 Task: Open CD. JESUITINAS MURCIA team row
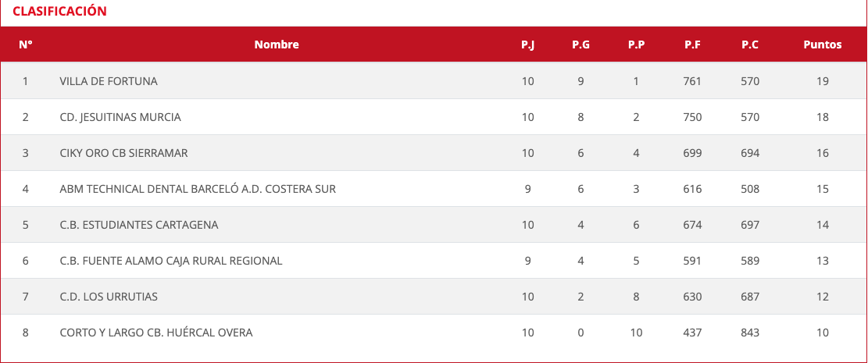tap(120, 117)
